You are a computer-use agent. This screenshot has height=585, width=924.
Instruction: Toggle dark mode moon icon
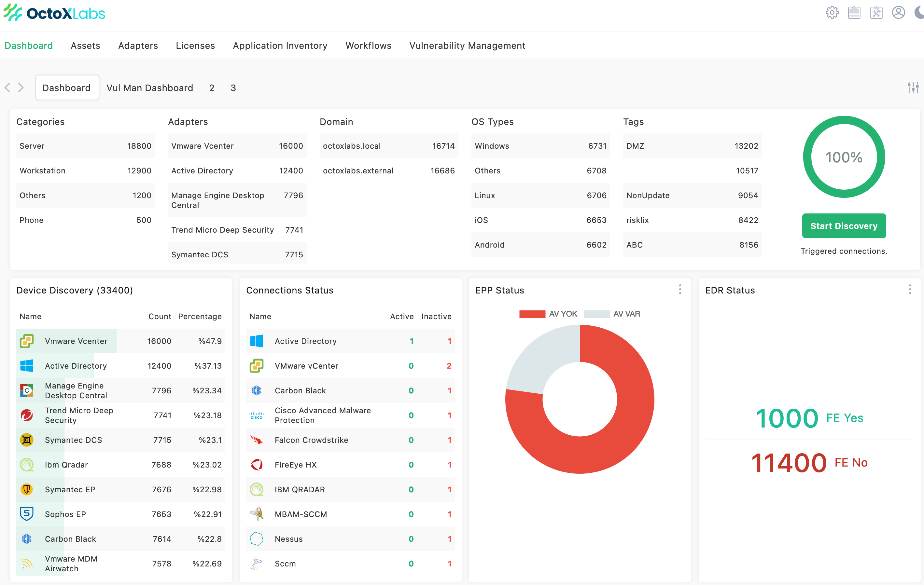pos(919,13)
